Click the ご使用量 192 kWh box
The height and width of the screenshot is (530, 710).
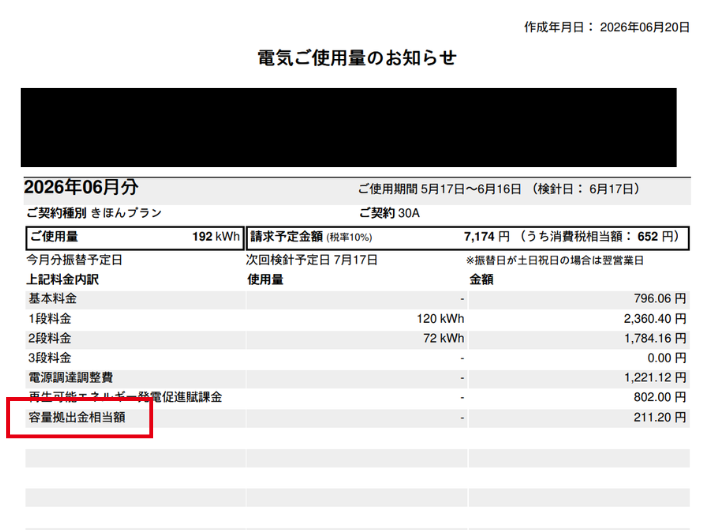click(135, 237)
